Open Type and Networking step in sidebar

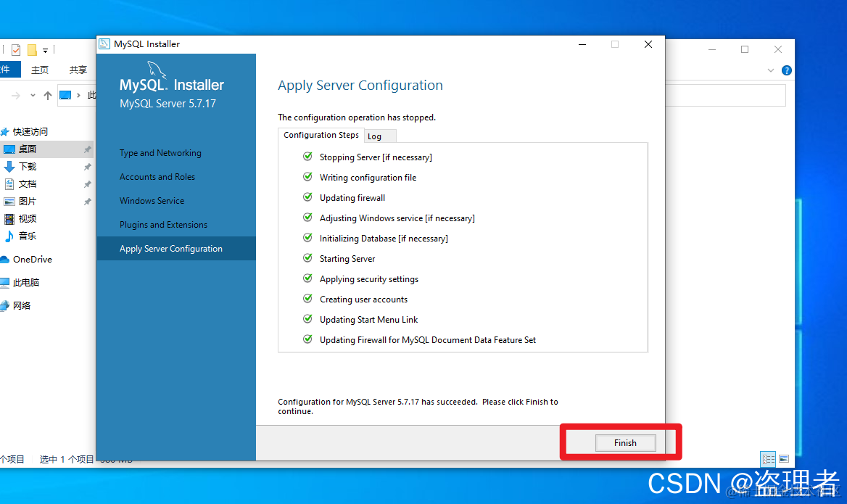pos(160,153)
